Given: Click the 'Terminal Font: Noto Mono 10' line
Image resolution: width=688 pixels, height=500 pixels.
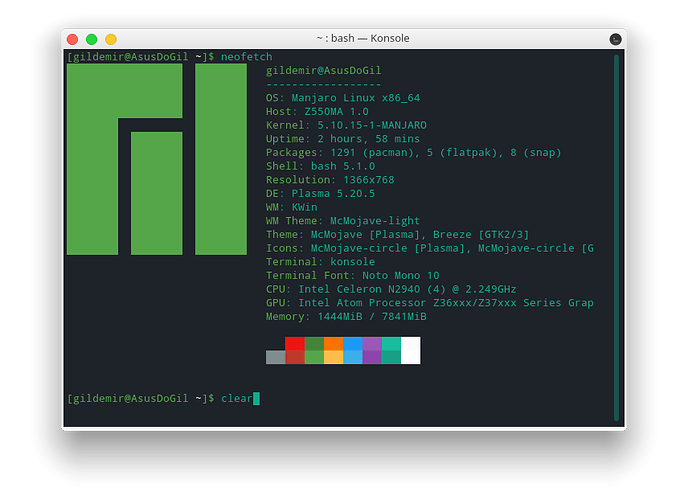Looking at the screenshot, I should tap(352, 275).
